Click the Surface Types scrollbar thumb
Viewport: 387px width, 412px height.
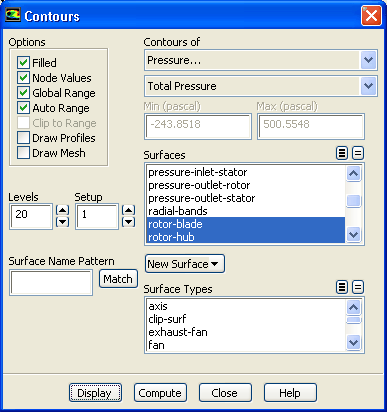tap(353, 320)
